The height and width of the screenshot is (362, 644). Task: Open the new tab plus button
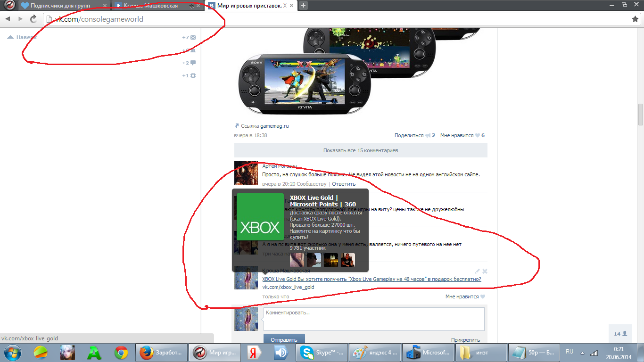(303, 6)
